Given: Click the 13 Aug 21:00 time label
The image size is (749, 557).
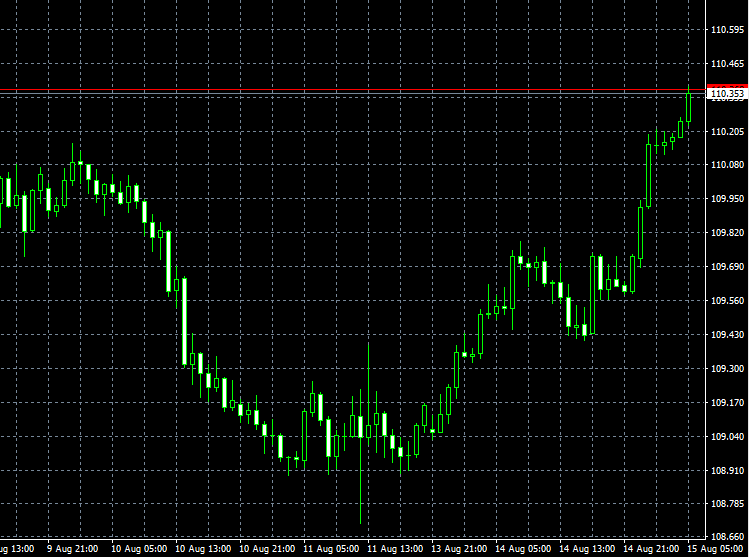Looking at the screenshot, I should [459, 549].
